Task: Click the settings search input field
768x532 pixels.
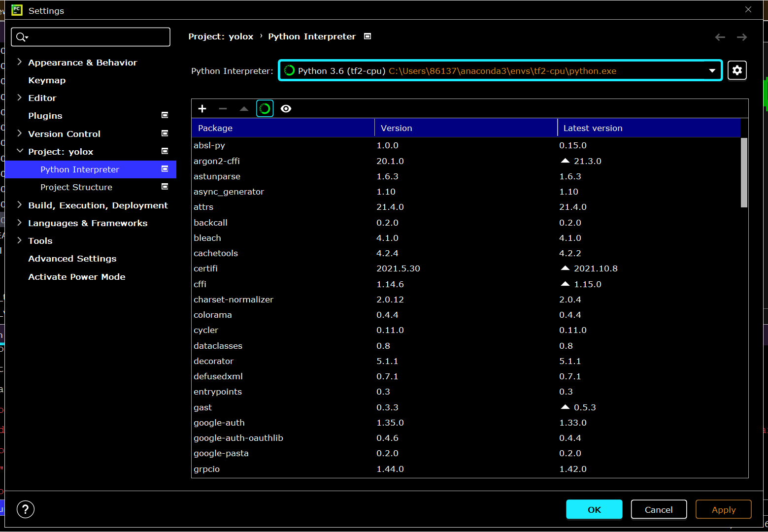Action: (91, 37)
